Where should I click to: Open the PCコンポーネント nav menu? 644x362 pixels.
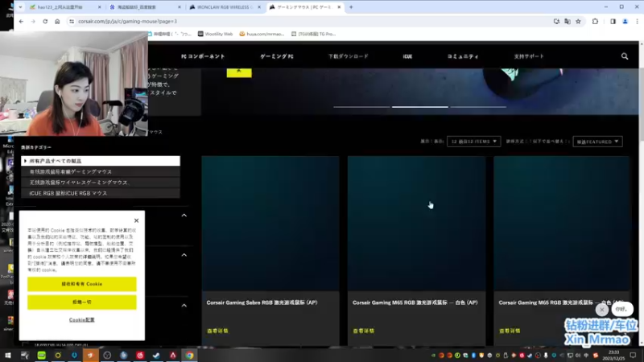(204, 56)
